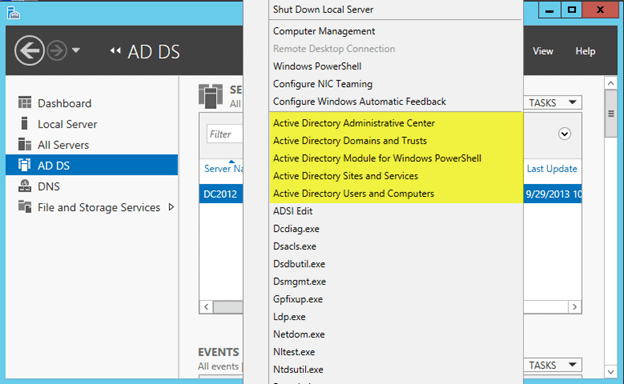Sort by Server Name column
This screenshot has width=624, height=384.
point(223,169)
